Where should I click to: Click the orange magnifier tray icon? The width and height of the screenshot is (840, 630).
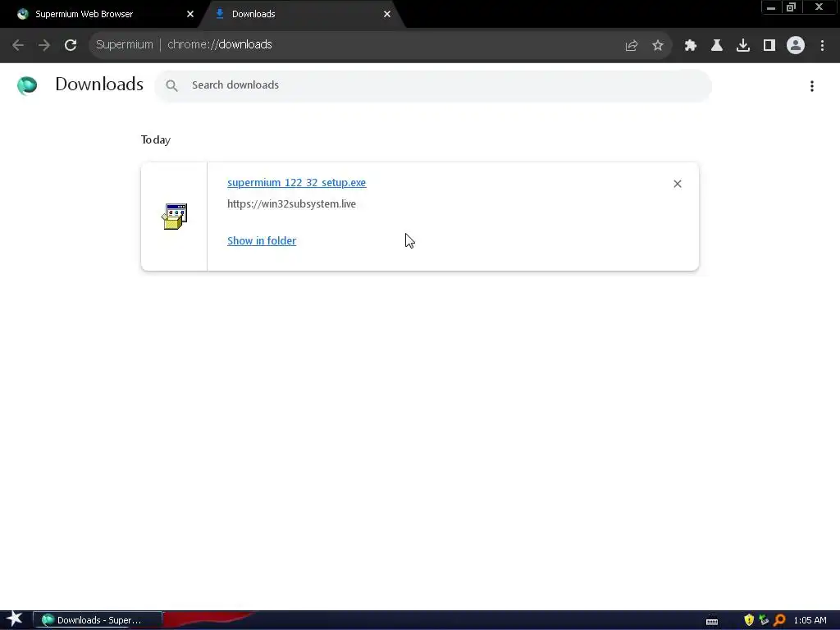click(x=779, y=620)
